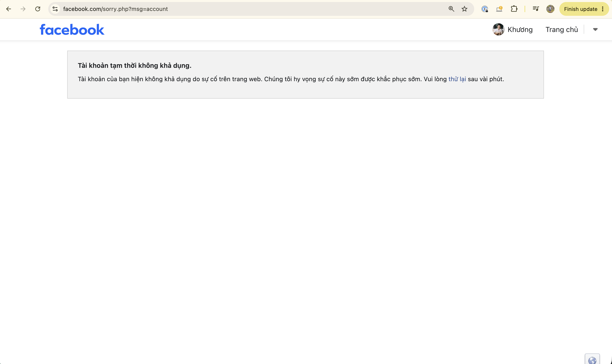
Task: Reload the Facebook error page
Action: tap(38, 9)
